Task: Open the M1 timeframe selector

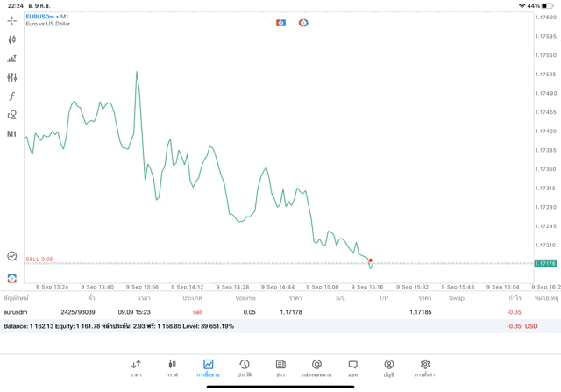Action: [x=12, y=134]
